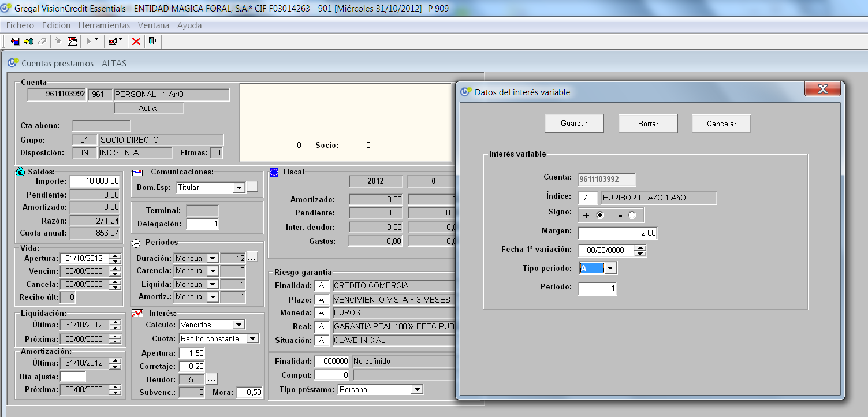Click the save-to-database toolbar icon with yellow arrow
Viewport: 868px width, 417px height.
click(x=28, y=41)
